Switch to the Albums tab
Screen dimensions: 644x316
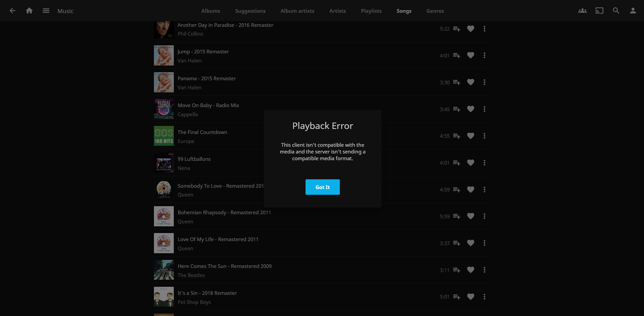(210, 11)
